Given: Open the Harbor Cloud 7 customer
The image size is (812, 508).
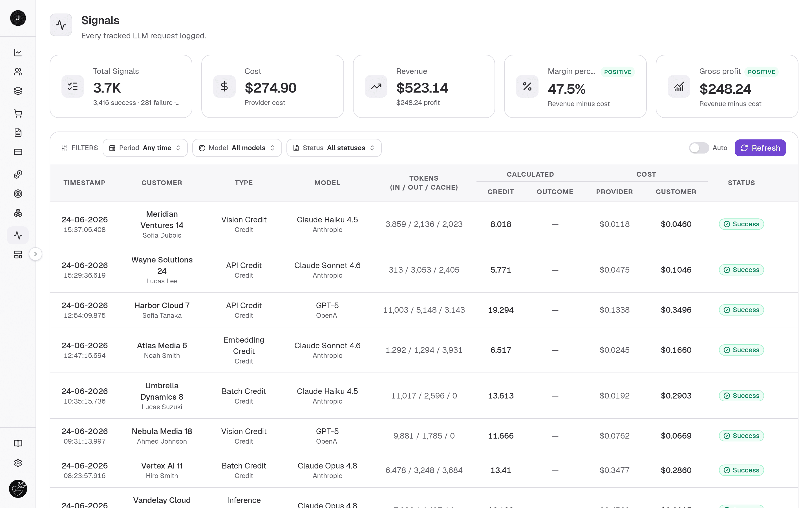Looking at the screenshot, I should [x=162, y=305].
